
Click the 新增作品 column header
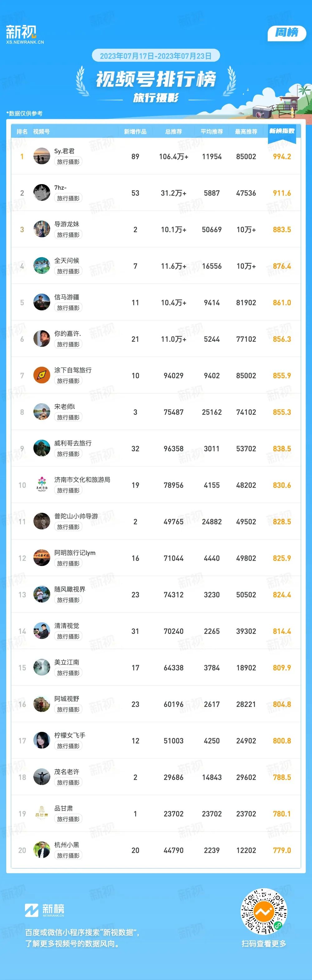point(135,132)
